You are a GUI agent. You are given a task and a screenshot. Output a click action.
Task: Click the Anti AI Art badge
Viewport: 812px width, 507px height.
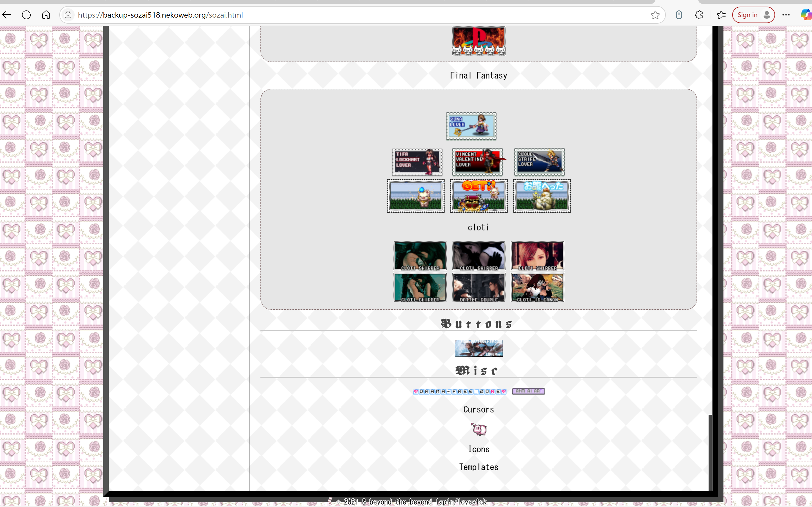[529, 391]
